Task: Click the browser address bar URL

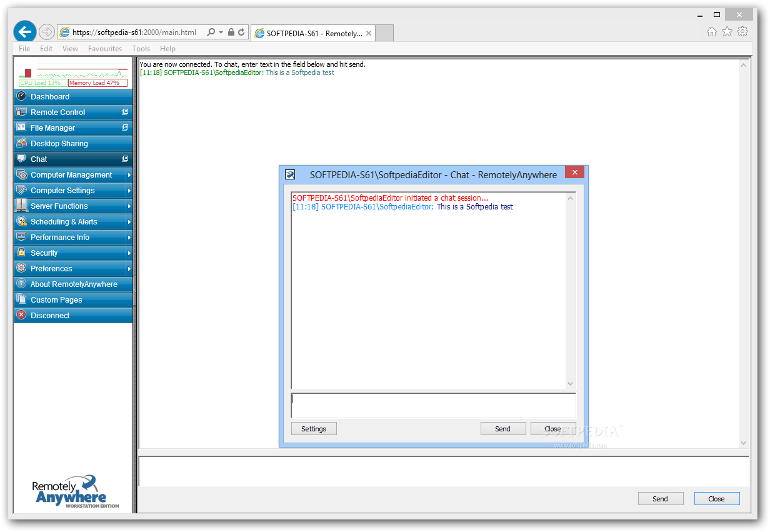Action: click(x=134, y=32)
